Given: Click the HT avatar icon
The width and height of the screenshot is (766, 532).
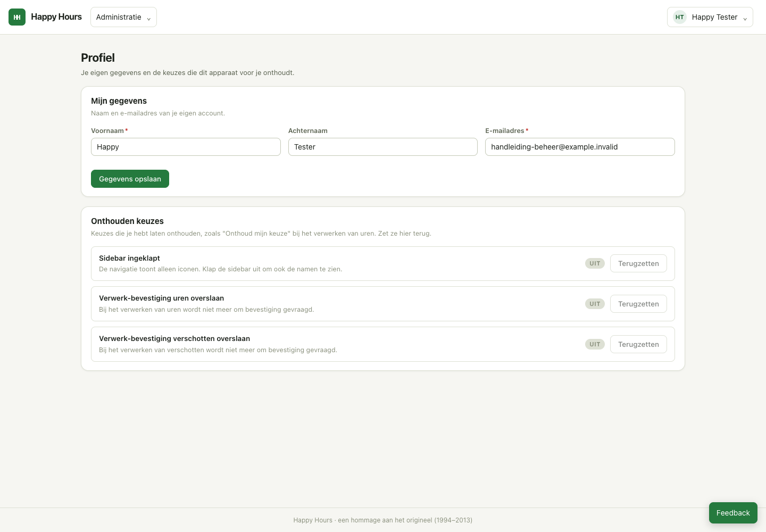Looking at the screenshot, I should tap(680, 17).
